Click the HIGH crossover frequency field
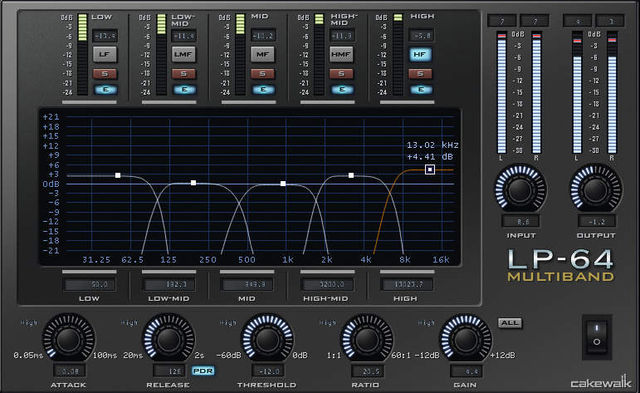 click(407, 284)
